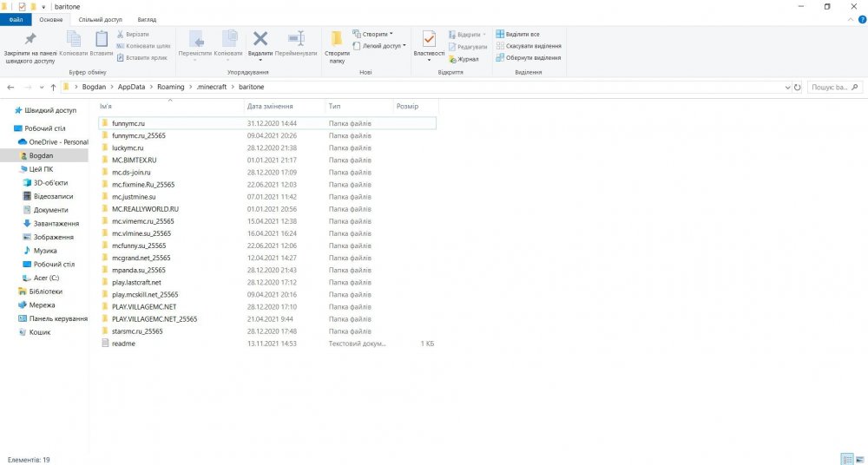Viewport: 868px width, 465px height.
Task: Toggle the quick access toolbar checkbox icon
Action: [x=23, y=7]
